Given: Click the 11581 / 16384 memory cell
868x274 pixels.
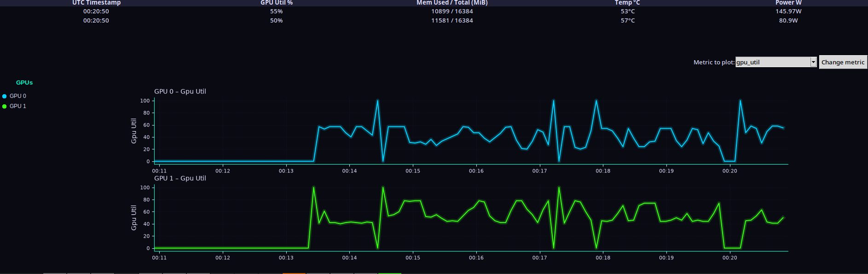Looking at the screenshot, I should (452, 21).
